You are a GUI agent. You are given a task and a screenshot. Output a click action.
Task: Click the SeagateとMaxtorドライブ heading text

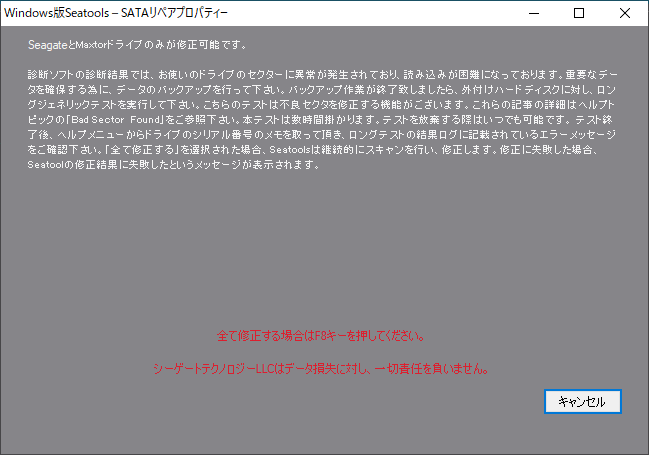coord(137,45)
